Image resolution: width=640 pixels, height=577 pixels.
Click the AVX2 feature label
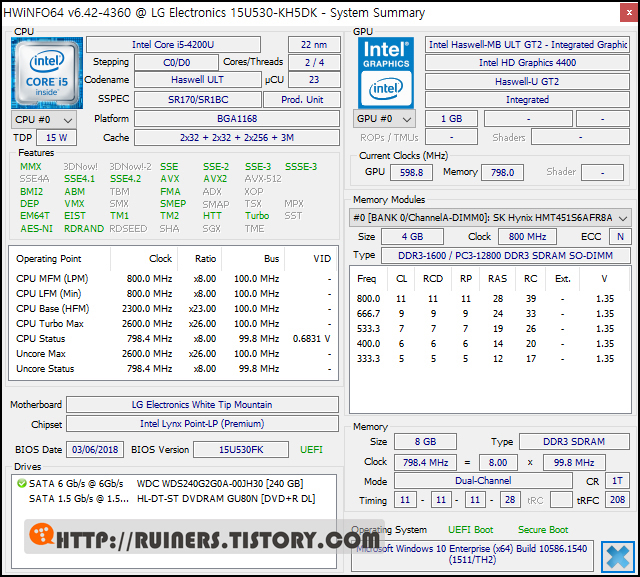215,179
